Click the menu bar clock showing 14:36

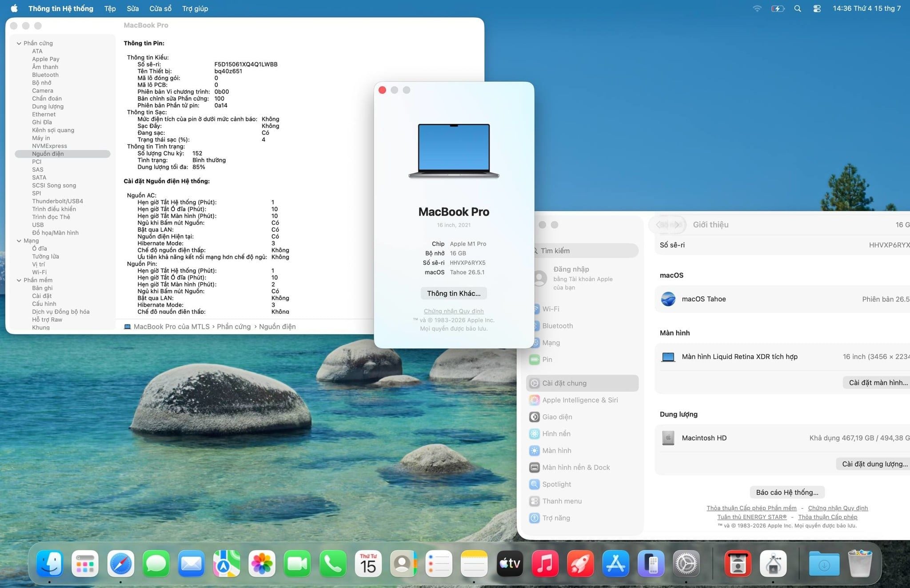coord(866,8)
